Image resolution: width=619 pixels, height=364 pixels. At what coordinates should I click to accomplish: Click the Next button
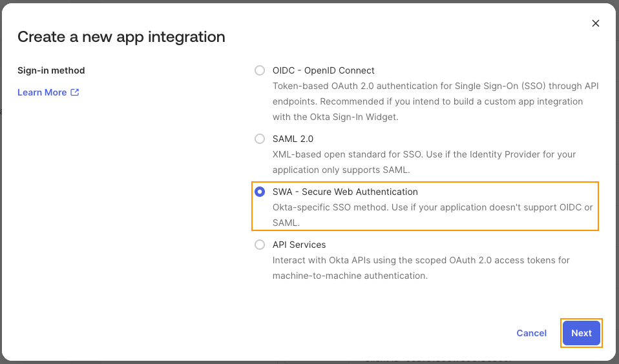[x=581, y=333]
